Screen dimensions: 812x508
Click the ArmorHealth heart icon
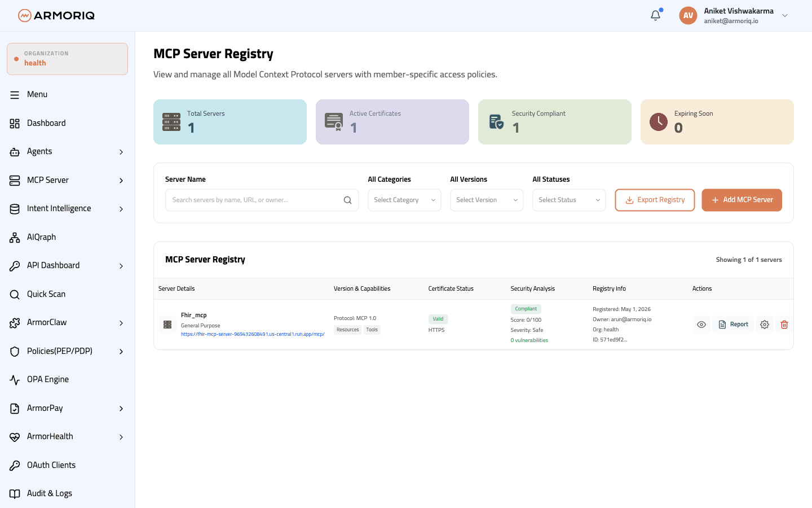(15, 437)
